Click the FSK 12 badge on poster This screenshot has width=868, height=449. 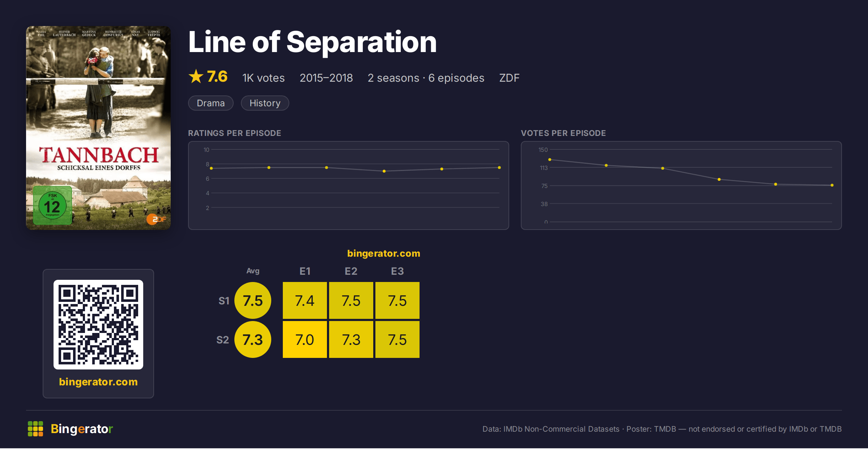[x=52, y=206]
